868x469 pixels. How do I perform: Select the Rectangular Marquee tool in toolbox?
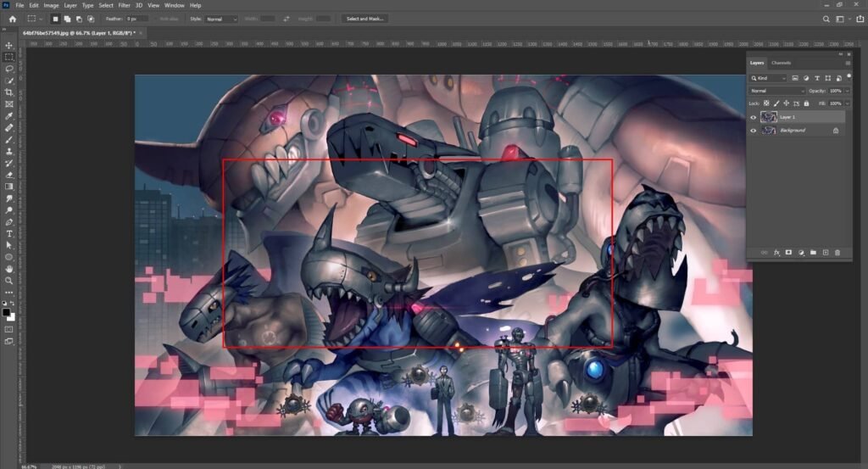(x=8, y=57)
